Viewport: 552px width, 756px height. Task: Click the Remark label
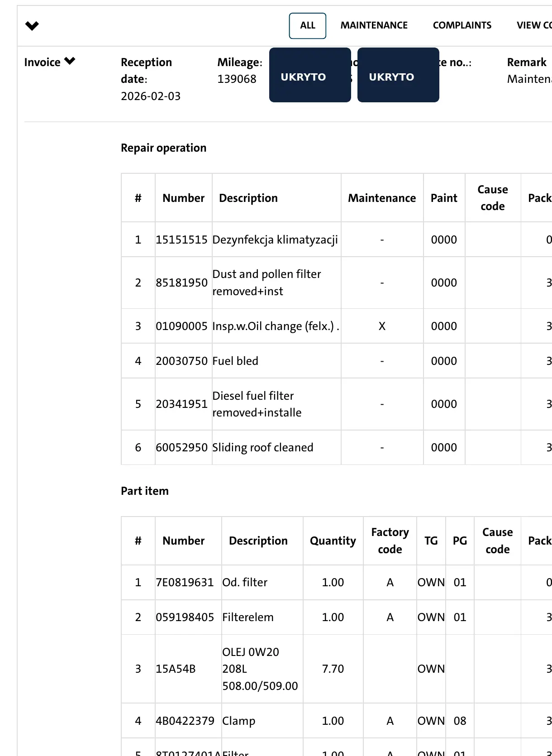tap(527, 62)
